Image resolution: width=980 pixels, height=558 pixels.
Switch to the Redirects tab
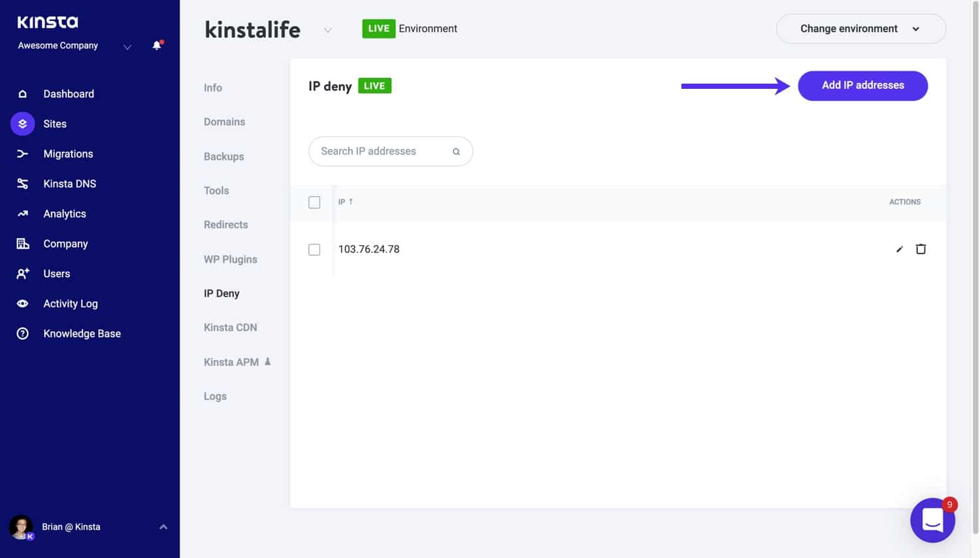(x=225, y=224)
